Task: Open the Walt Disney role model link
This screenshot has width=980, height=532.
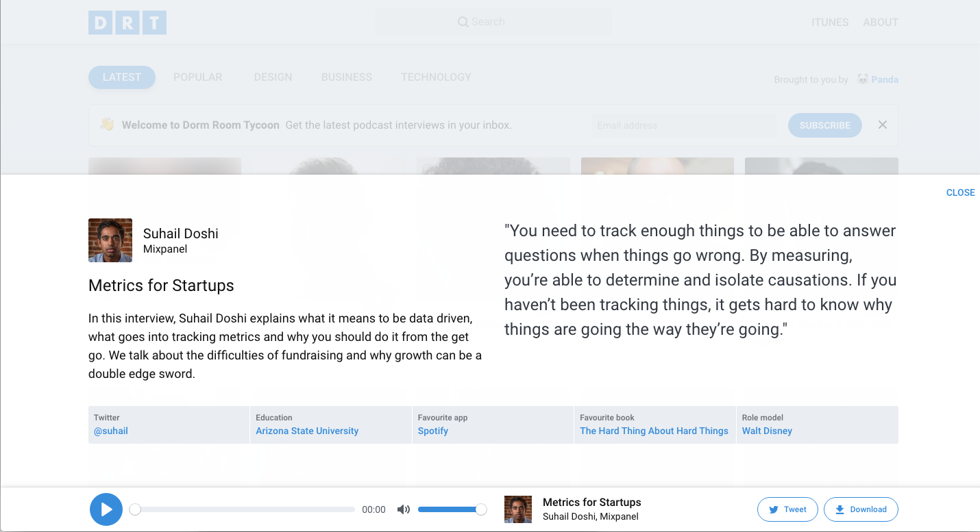Action: click(767, 431)
